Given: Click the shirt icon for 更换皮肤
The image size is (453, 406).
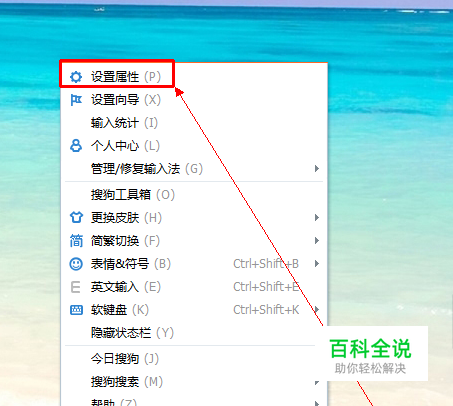Looking at the screenshot, I should 76,217.
